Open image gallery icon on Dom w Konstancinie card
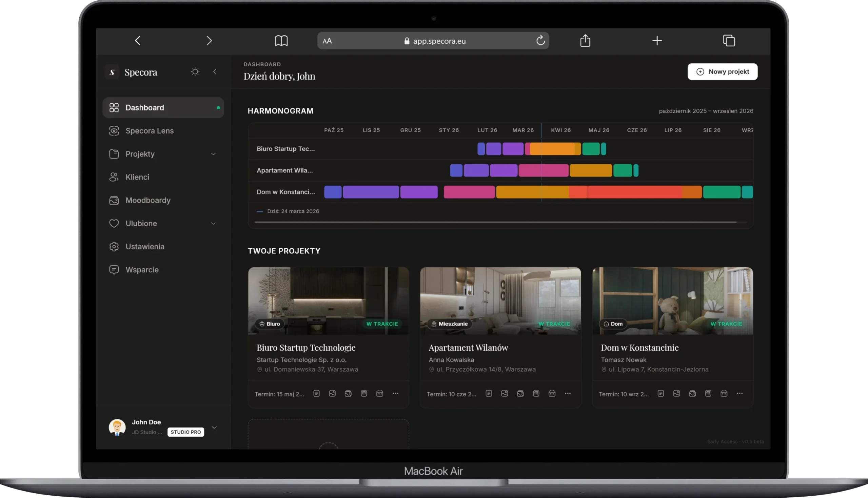 [x=677, y=393]
